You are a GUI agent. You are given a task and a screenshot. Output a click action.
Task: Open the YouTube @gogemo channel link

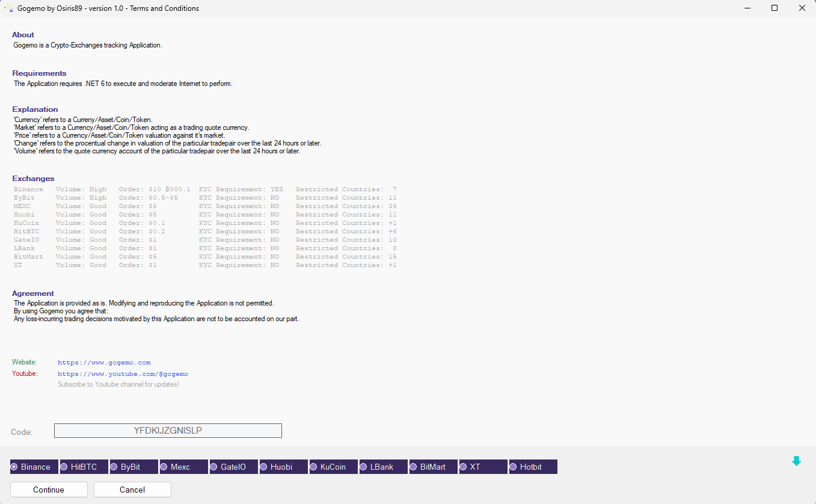[123, 374]
